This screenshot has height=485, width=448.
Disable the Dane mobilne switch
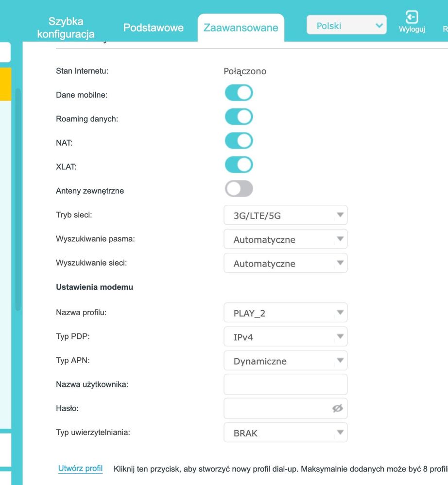(239, 93)
